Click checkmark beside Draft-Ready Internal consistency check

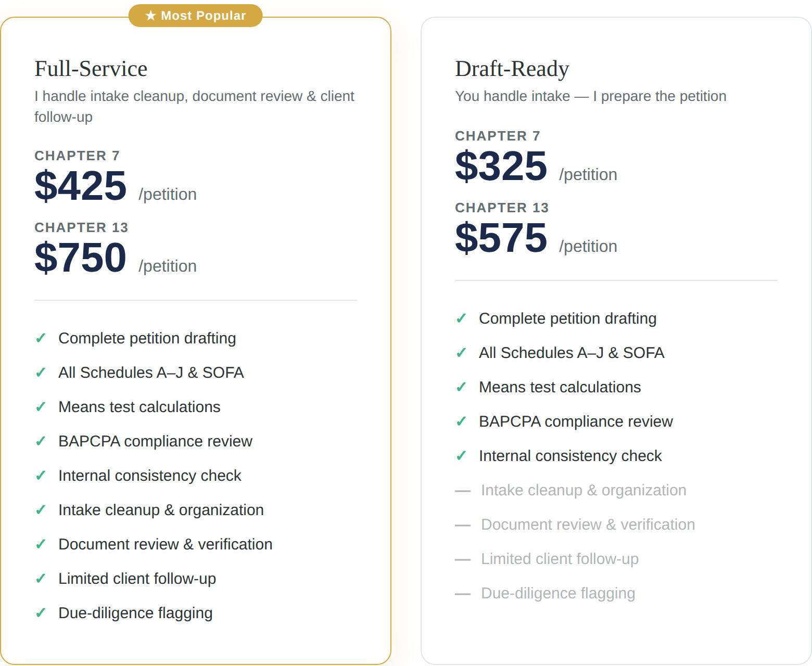pos(461,456)
